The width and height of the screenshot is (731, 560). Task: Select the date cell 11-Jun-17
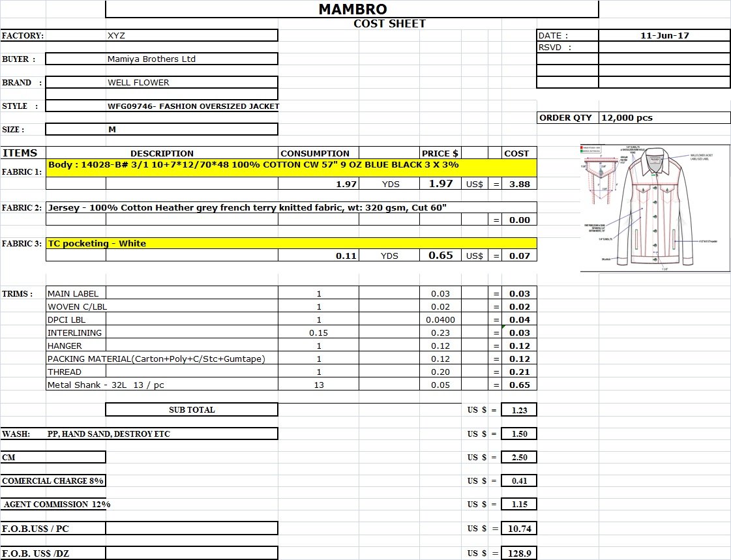[x=664, y=35]
